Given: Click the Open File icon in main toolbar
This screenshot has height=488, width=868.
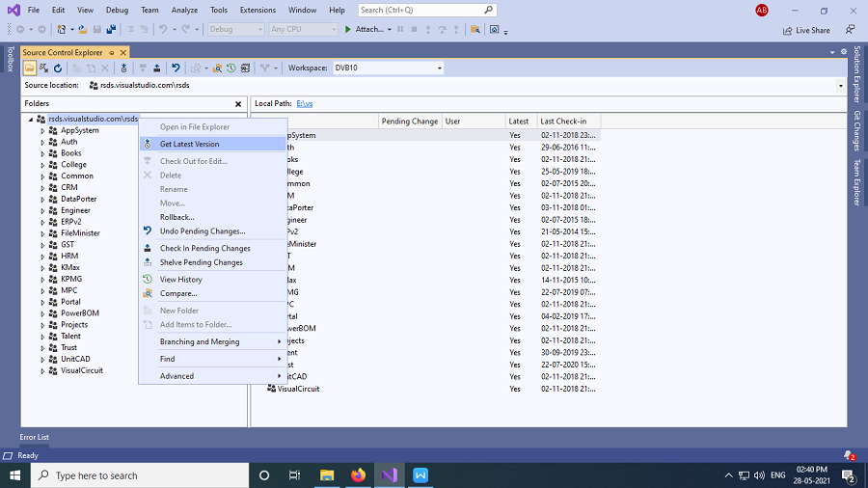Looking at the screenshot, I should 83,29.
